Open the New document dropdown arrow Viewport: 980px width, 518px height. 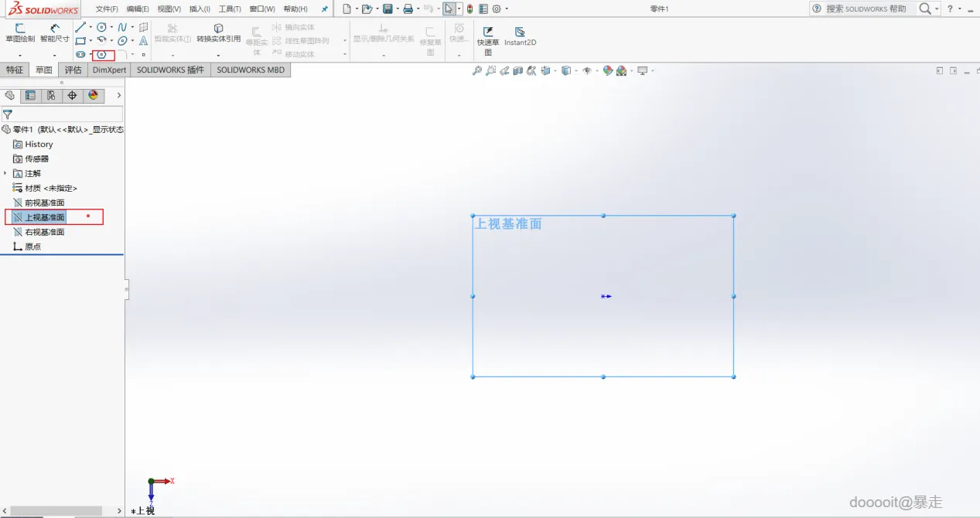coord(357,9)
